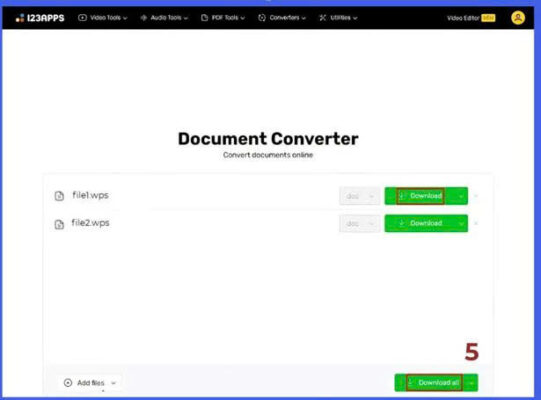Click the Download all button
Image resolution: width=541 pixels, height=400 pixels.
pos(434,383)
